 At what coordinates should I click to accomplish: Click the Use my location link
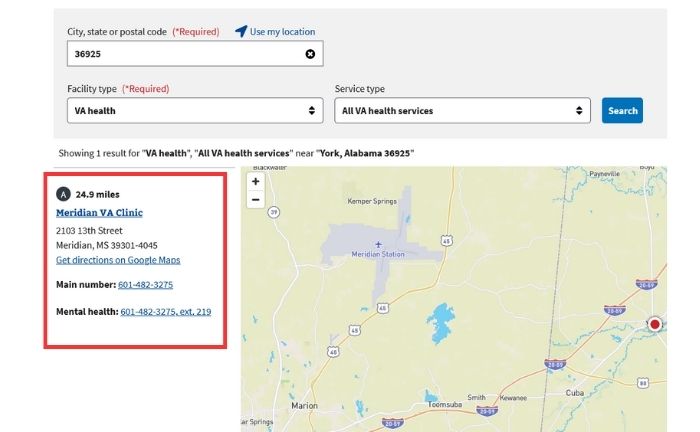click(x=282, y=32)
